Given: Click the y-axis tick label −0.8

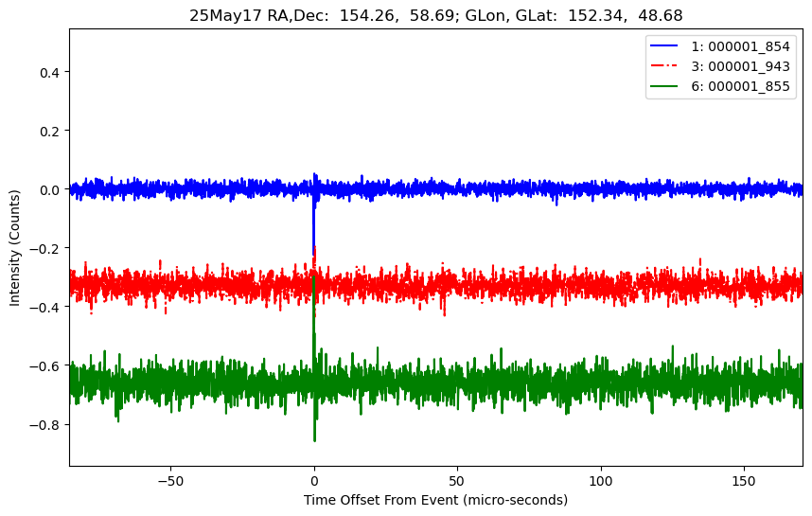Looking at the screenshot, I should 46,425.
